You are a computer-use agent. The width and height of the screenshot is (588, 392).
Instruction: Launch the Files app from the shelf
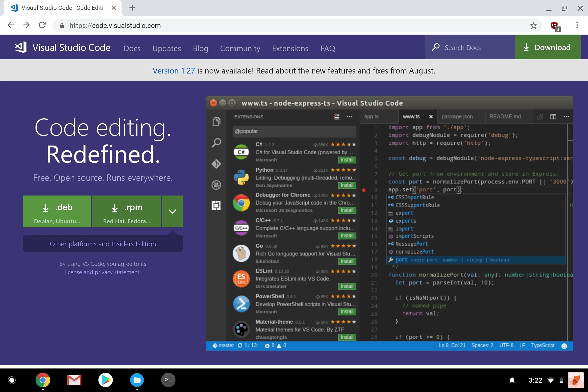(137, 380)
